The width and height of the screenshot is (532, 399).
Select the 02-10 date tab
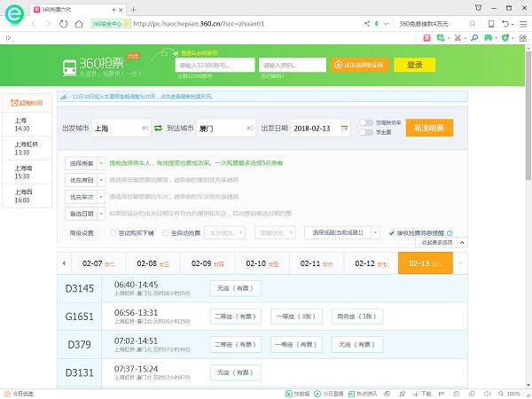261,263
